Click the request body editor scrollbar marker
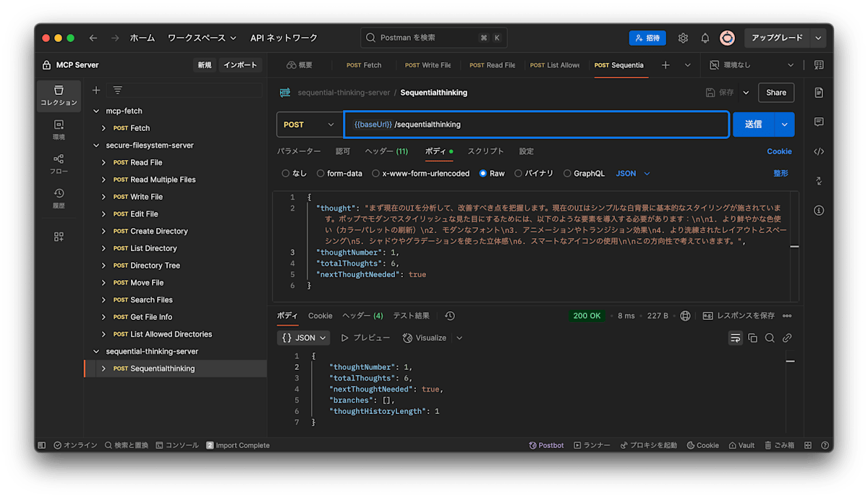Screen dimensions: 868x498 794,247
